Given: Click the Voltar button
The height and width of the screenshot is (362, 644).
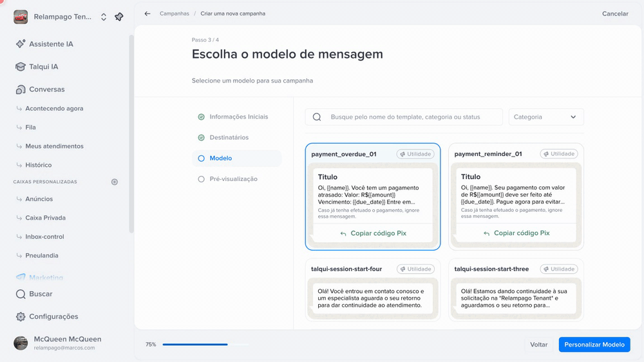Looking at the screenshot, I should coord(538,345).
